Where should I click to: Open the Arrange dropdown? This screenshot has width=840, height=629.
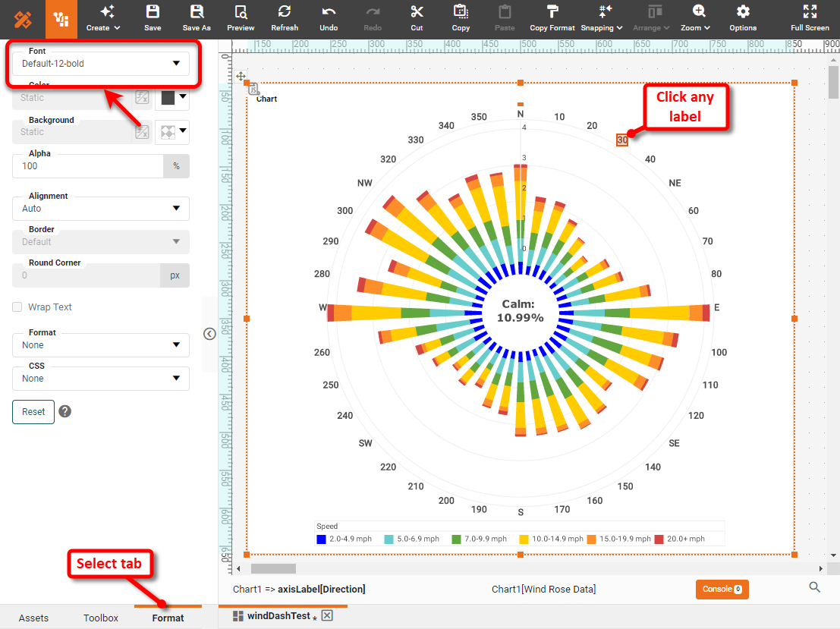click(651, 19)
